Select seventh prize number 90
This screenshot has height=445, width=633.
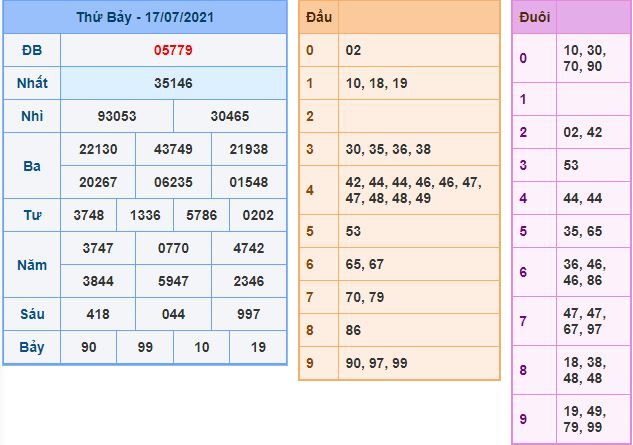[x=88, y=347]
